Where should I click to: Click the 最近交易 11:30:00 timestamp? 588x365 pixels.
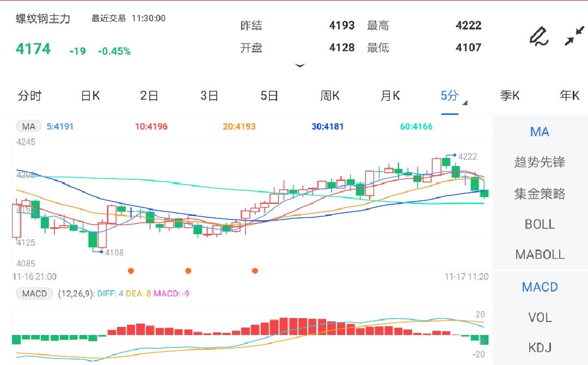[x=128, y=19]
